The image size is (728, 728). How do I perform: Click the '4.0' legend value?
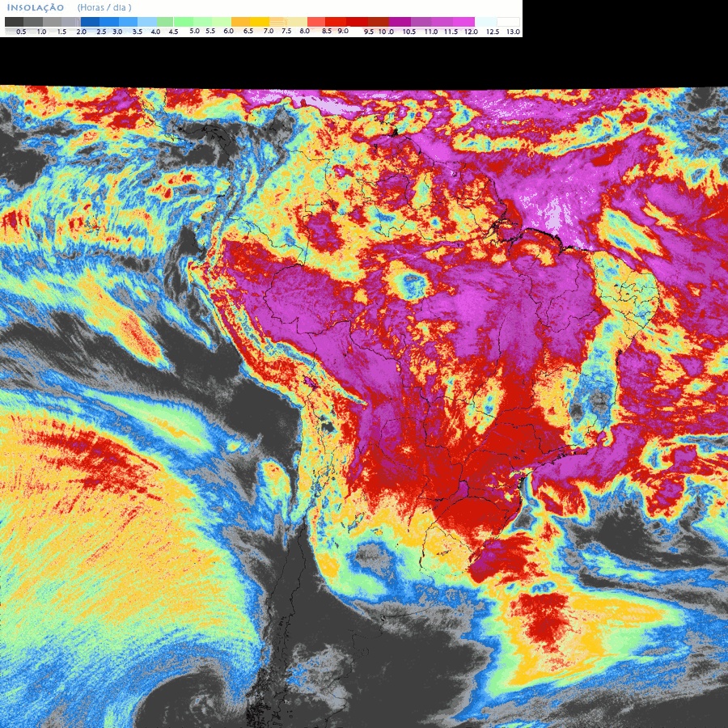click(x=155, y=32)
